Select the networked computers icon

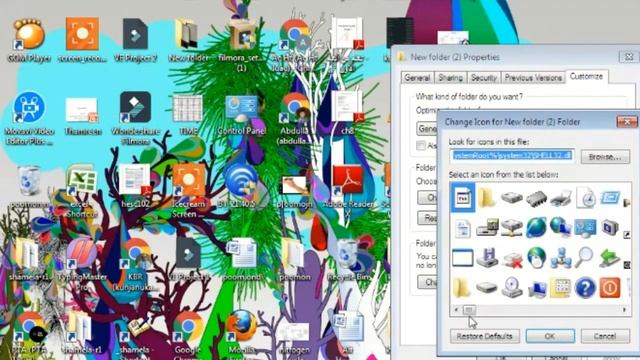click(560, 258)
